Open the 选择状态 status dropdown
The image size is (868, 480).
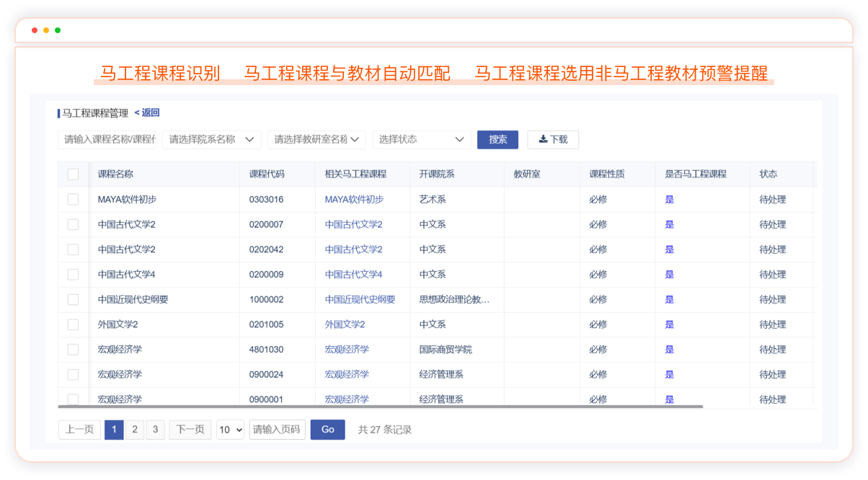point(422,140)
